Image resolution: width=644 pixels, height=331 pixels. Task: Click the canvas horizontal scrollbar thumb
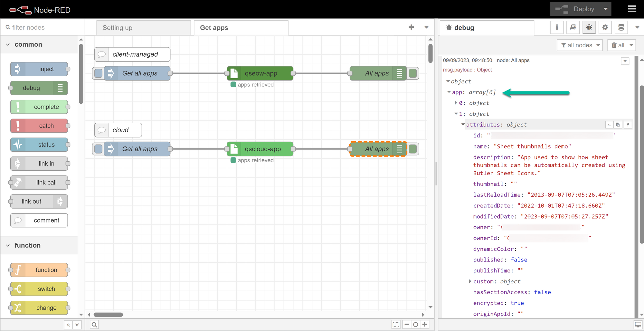[108, 315]
